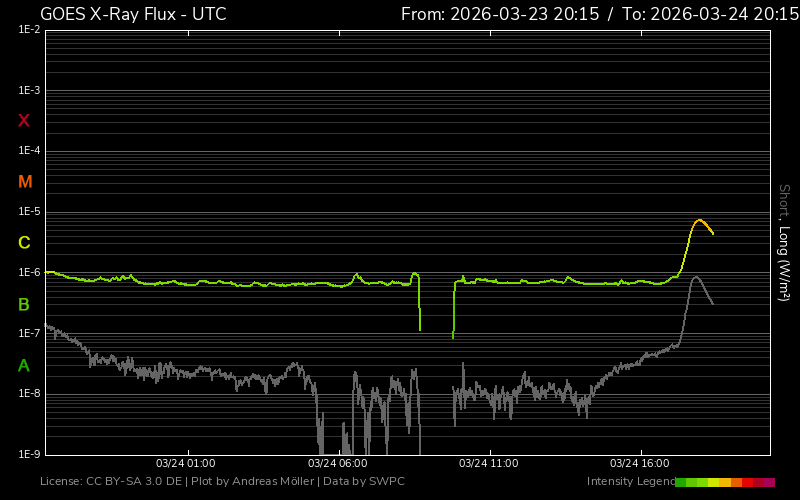800x500 pixels.
Task: Select the 03/24 06:00 time axis label
Action: [x=337, y=464]
